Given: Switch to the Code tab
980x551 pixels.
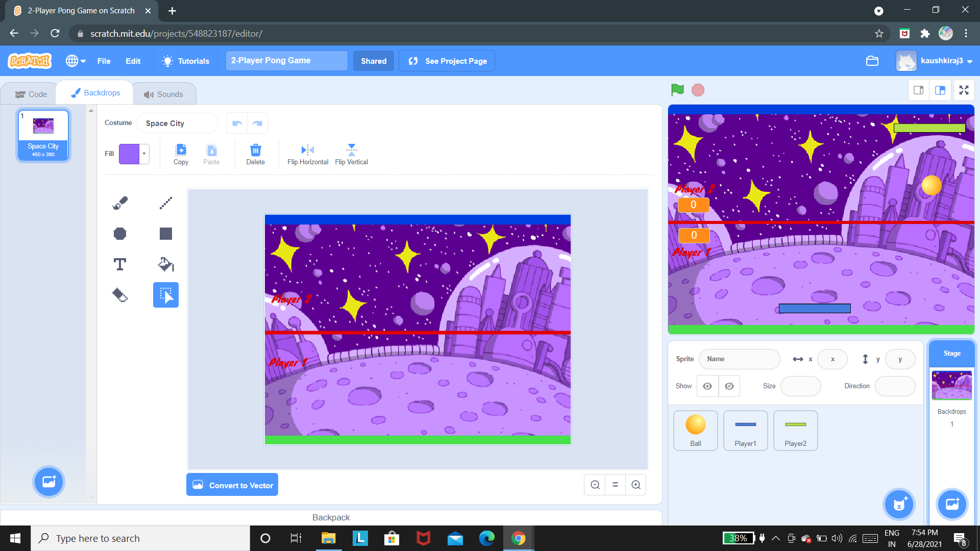Looking at the screenshot, I should click(x=31, y=94).
